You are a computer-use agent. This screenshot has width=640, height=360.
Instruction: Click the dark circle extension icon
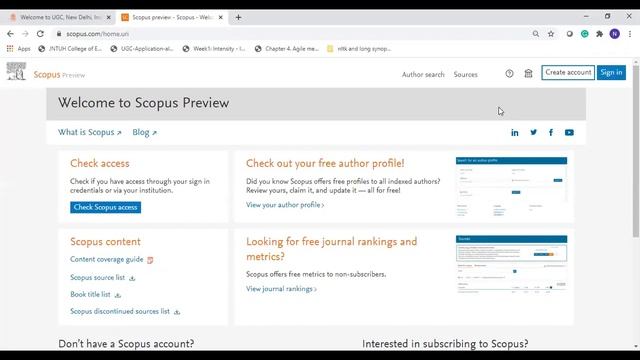(x=569, y=34)
